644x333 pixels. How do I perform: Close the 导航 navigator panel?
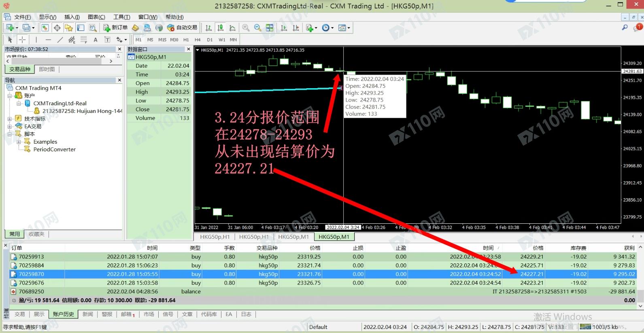tap(119, 80)
